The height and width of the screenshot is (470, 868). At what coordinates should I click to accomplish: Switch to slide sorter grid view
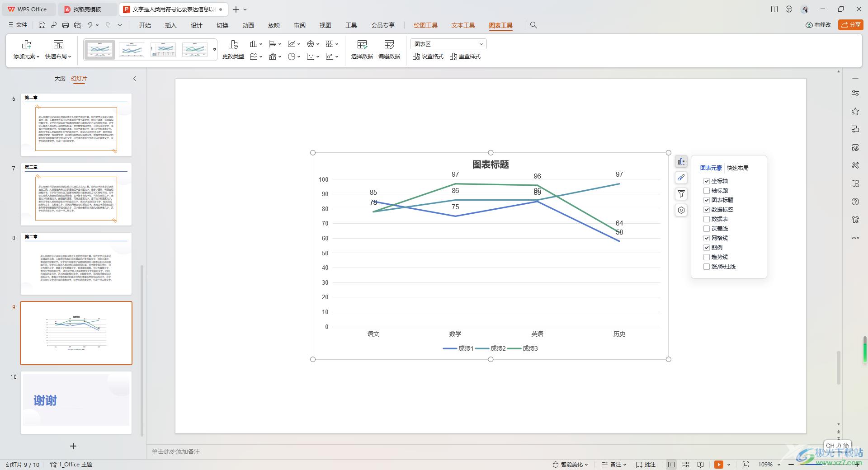point(686,464)
